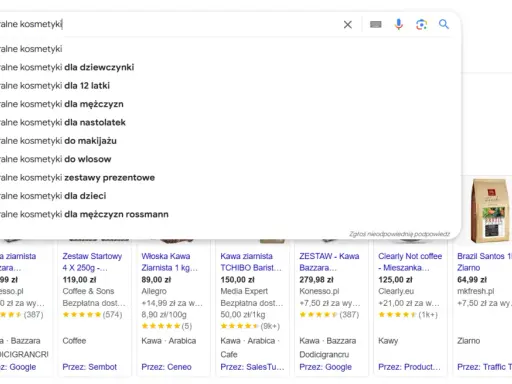Screen dimensions: 512x384
Task: Select suggestion 'kosmetyki dla 12 latki'
Action: (x=230, y=86)
